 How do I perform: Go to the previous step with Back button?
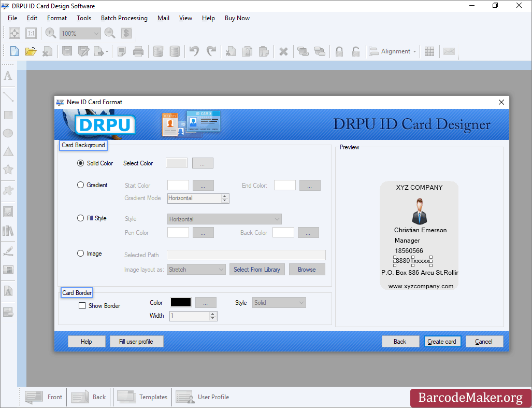click(400, 342)
